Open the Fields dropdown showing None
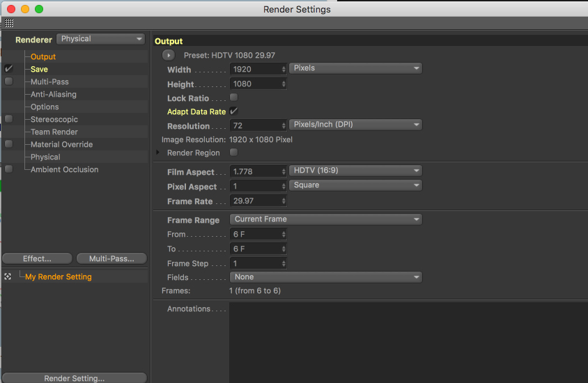Viewport: 588px width, 383px height. (326, 277)
